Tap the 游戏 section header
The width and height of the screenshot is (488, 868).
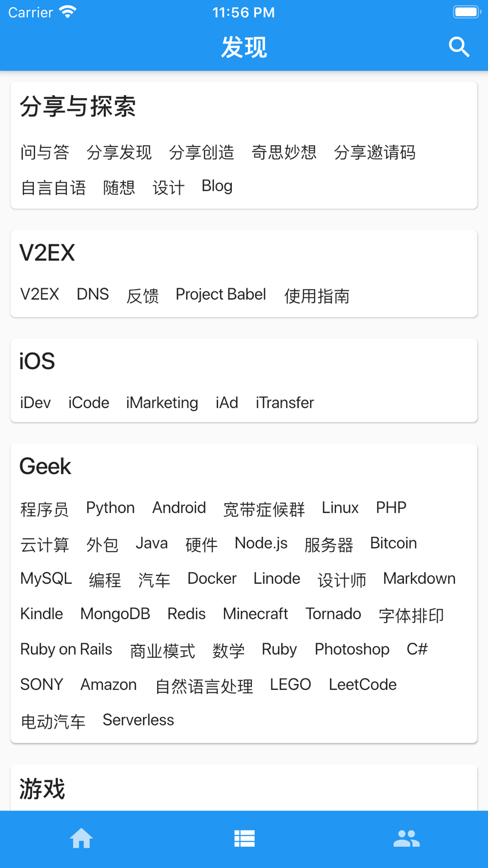[42, 789]
